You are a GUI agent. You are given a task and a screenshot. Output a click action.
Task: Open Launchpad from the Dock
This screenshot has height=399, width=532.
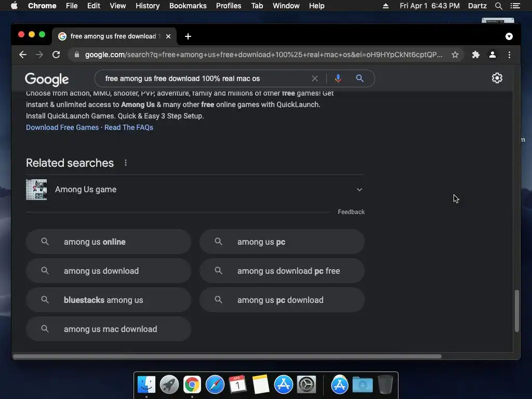169,385
